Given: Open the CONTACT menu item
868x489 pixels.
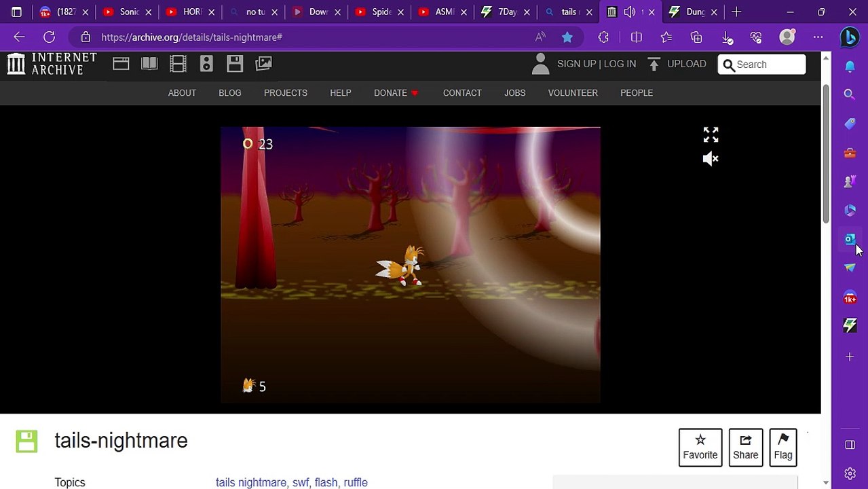Looking at the screenshot, I should pos(462,93).
